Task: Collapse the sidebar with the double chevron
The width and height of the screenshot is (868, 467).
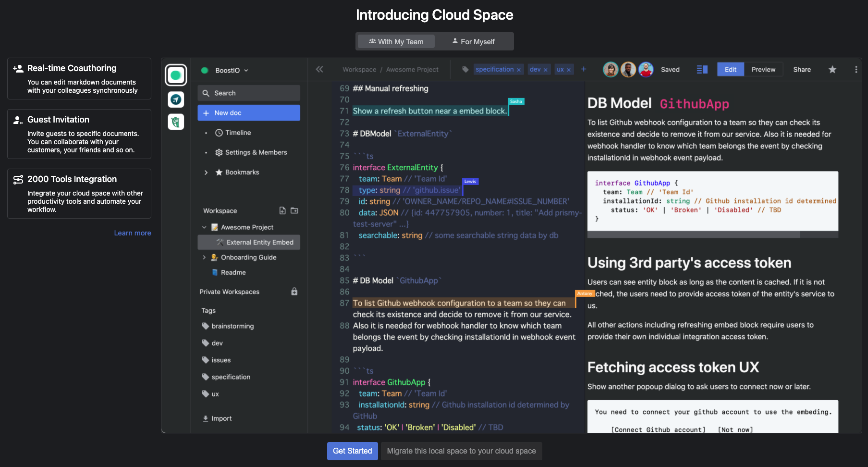Action: click(319, 69)
